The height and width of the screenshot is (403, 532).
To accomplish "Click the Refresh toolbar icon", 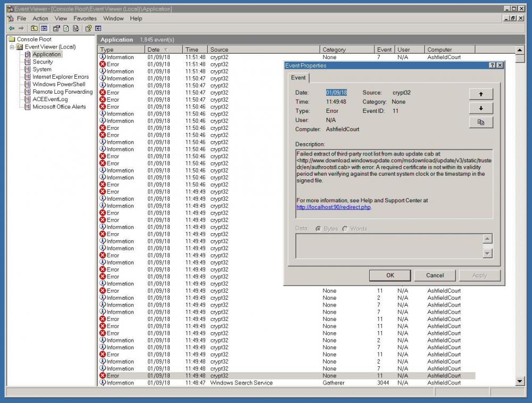I will pos(66,28).
